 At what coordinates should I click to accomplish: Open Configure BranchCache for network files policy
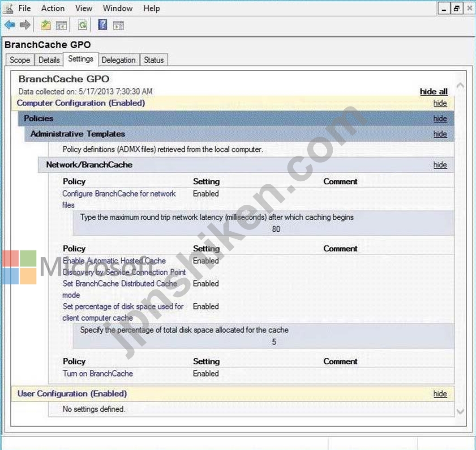(119, 199)
